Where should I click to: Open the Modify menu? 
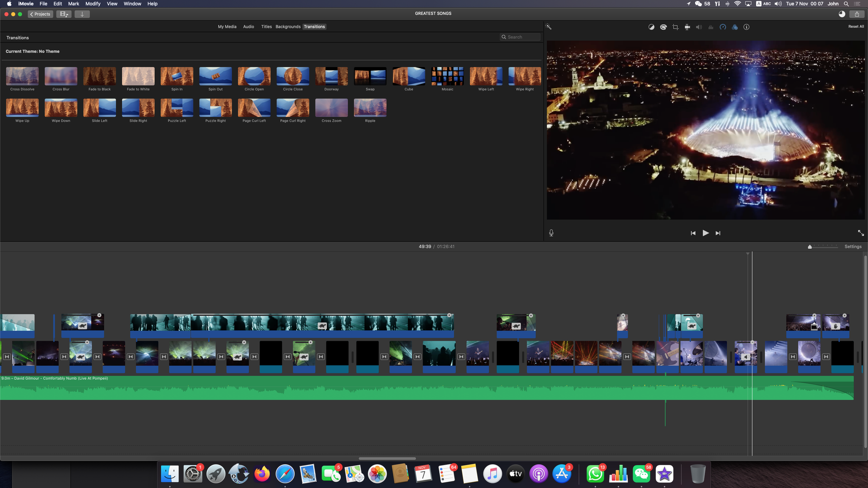tap(93, 4)
